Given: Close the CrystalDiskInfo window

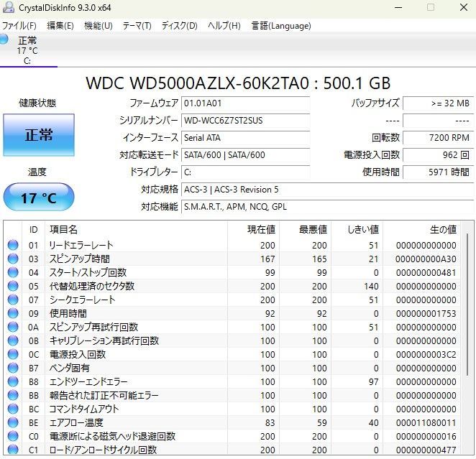Looking at the screenshot, I should pyautogui.click(x=464, y=7).
